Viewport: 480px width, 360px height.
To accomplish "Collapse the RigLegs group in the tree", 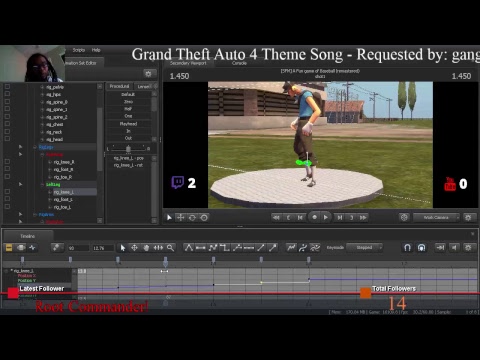I will click(x=35, y=147).
